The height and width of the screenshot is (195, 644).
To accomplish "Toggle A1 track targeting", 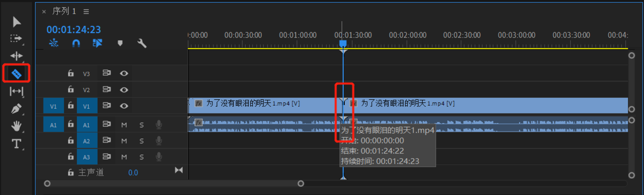I will click(x=87, y=125).
